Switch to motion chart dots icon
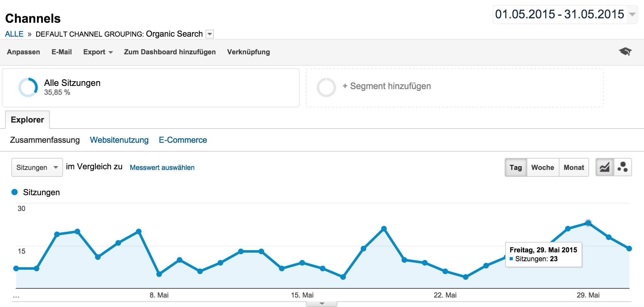This screenshot has height=307, width=644. coord(623,167)
